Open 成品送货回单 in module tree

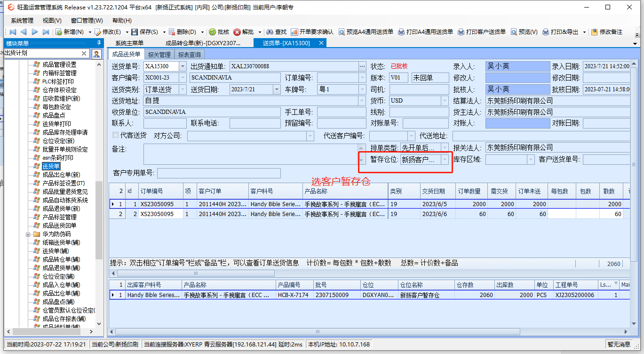click(x=59, y=225)
